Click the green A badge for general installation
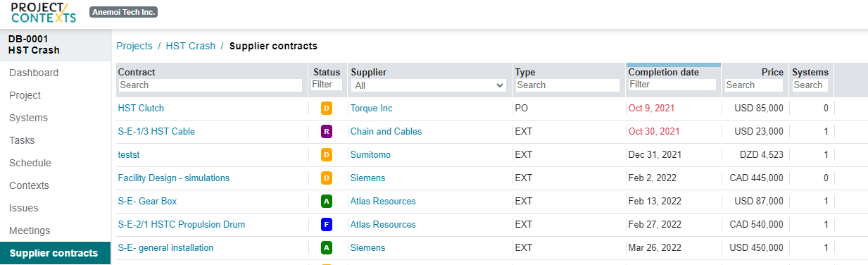The height and width of the screenshot is (265, 868). click(x=326, y=248)
